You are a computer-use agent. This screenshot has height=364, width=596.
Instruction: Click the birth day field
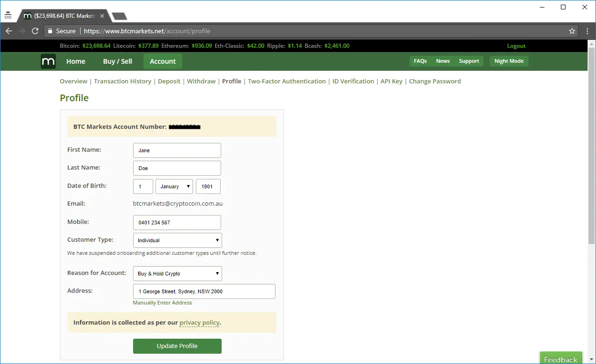[x=143, y=186]
